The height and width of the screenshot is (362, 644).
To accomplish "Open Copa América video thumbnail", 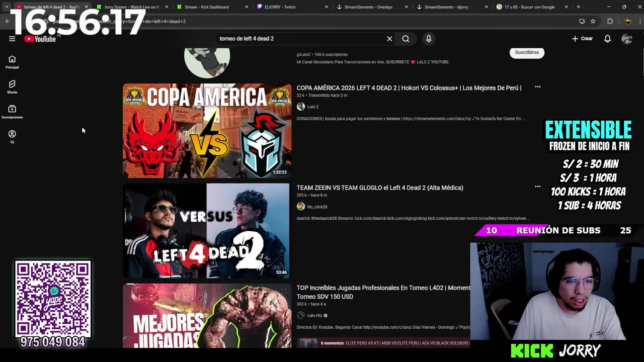I will pyautogui.click(x=207, y=131).
